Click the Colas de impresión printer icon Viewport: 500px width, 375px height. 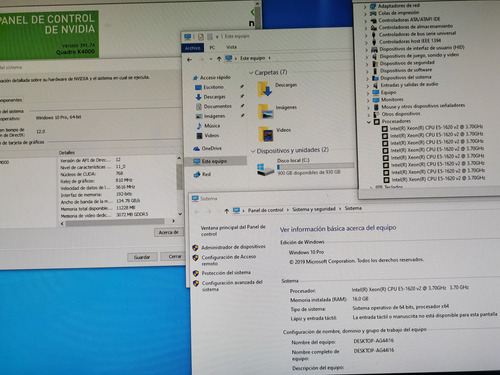[373, 13]
